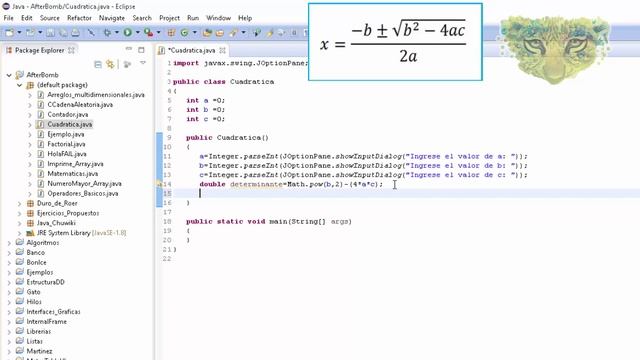Click the 'determinante' variable in the code
This screenshot has width=640, height=360.
tap(256, 184)
